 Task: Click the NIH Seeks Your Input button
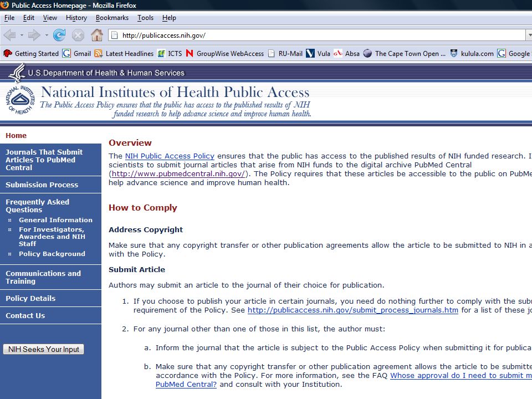tap(43, 349)
